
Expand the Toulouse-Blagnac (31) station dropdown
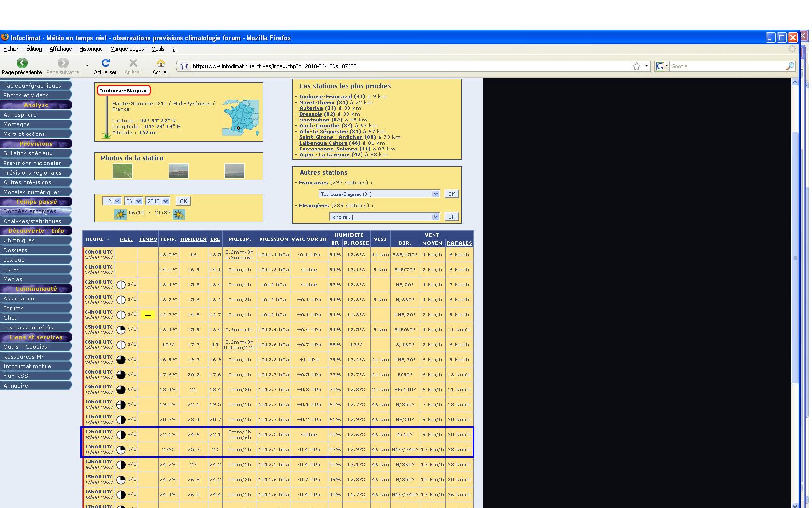[379, 194]
